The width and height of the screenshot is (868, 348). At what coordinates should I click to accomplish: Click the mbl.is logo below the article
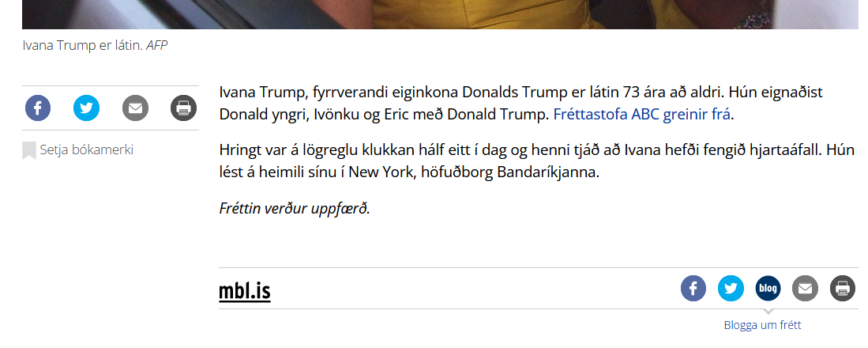click(x=245, y=291)
